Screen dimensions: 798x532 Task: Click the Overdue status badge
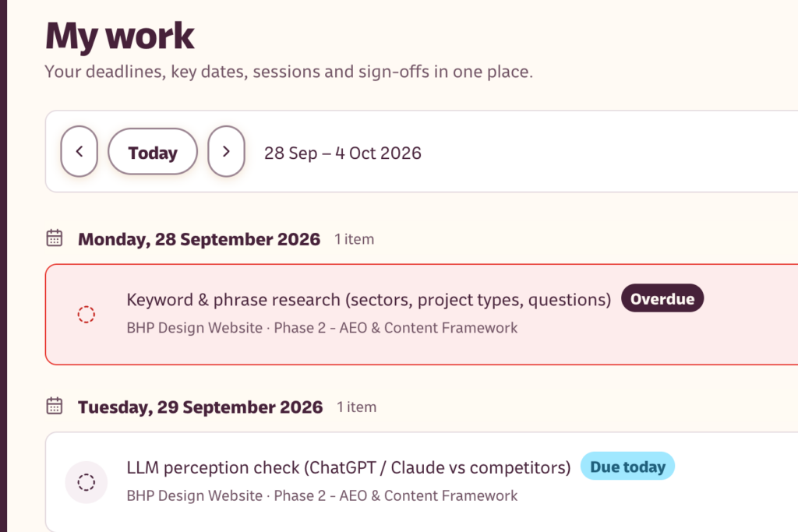coord(662,298)
